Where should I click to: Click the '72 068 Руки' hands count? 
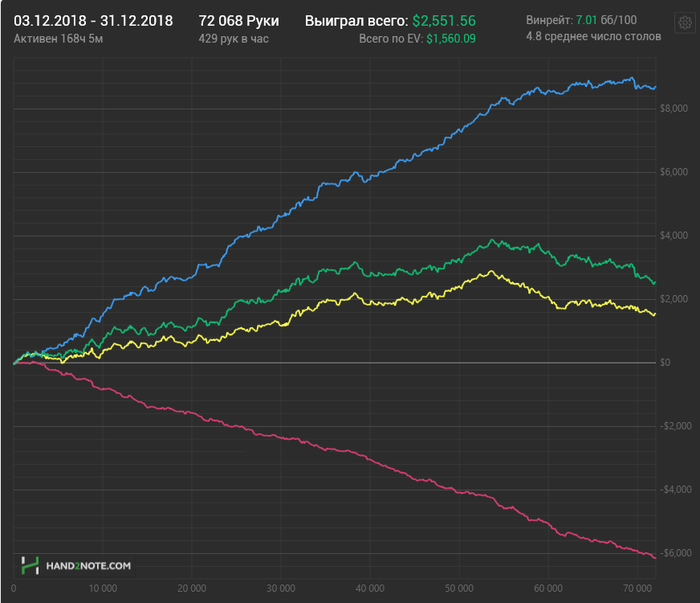point(239,21)
